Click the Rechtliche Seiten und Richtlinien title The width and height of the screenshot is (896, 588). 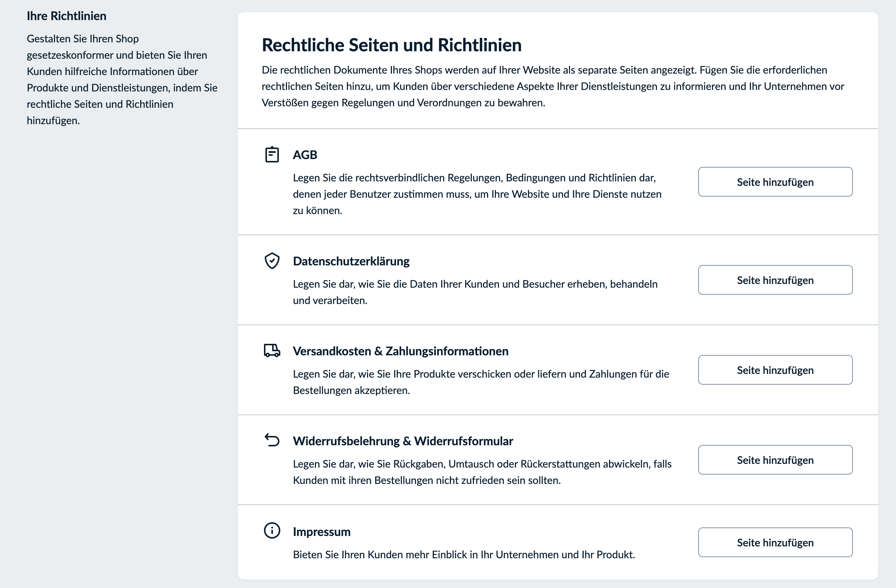[x=391, y=45]
